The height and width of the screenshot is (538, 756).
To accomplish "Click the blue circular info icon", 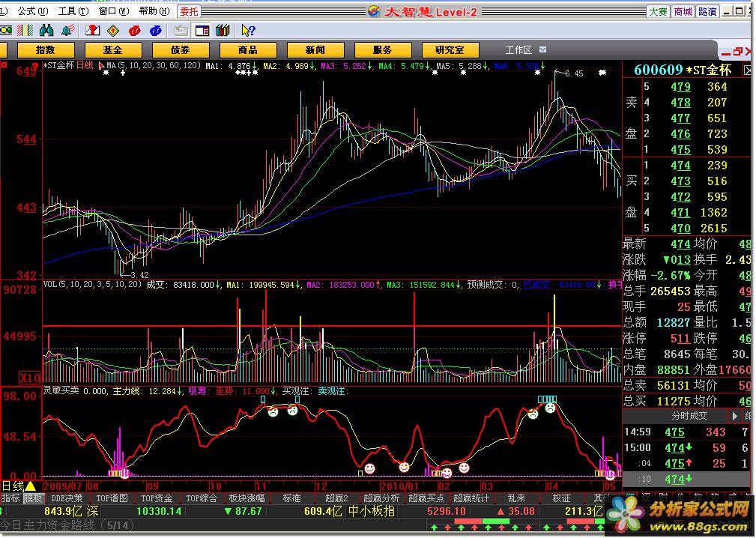I will [x=155, y=31].
